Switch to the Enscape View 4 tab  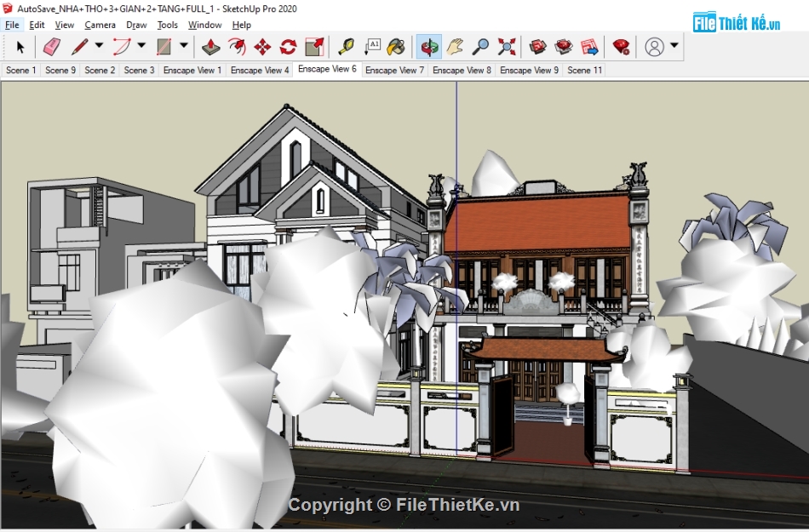(260, 70)
